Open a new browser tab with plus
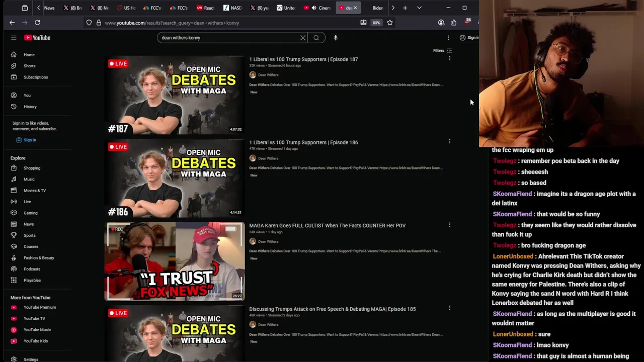This screenshot has width=644, height=362. click(x=405, y=8)
